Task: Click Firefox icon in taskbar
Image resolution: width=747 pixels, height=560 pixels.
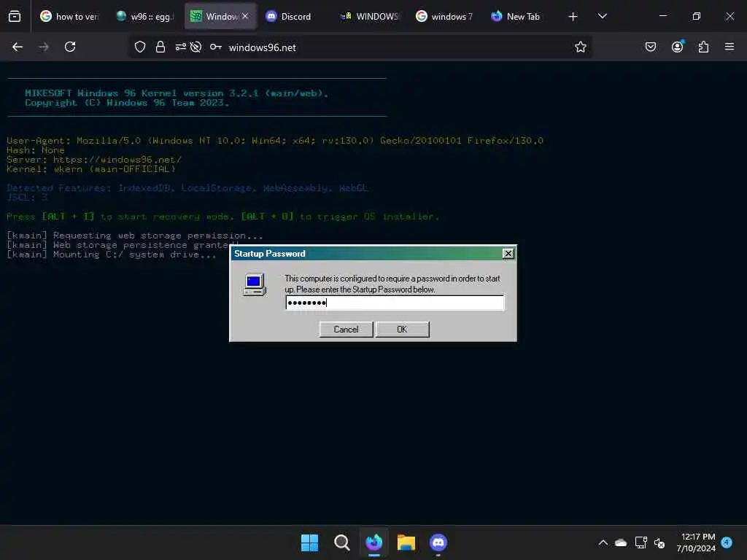Action: coord(374,542)
